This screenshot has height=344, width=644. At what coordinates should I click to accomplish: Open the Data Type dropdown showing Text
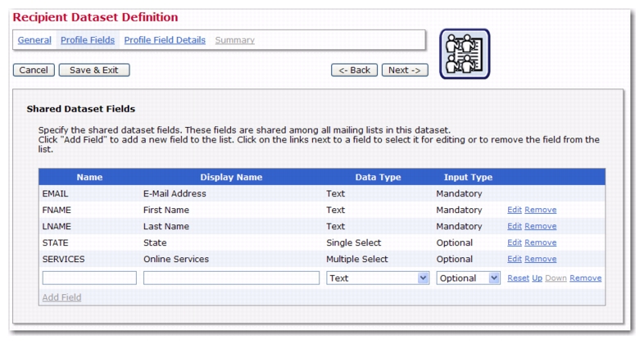click(378, 278)
